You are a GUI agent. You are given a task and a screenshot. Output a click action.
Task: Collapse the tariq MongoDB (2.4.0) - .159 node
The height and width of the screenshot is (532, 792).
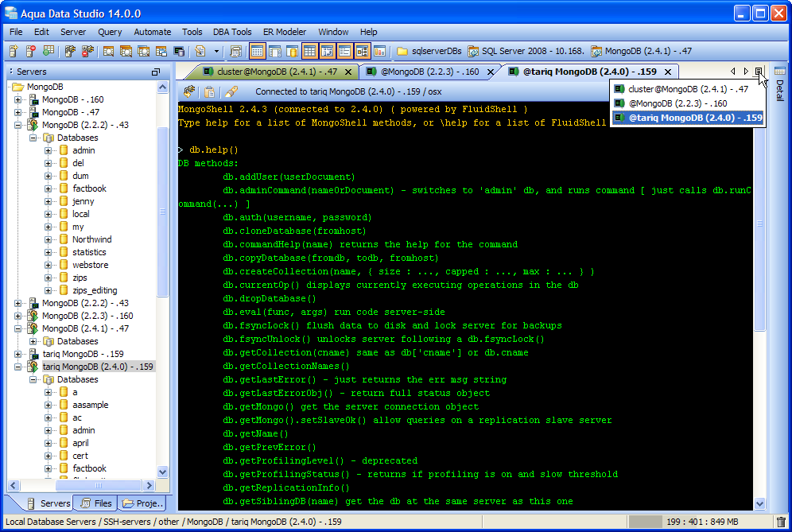tap(18, 367)
